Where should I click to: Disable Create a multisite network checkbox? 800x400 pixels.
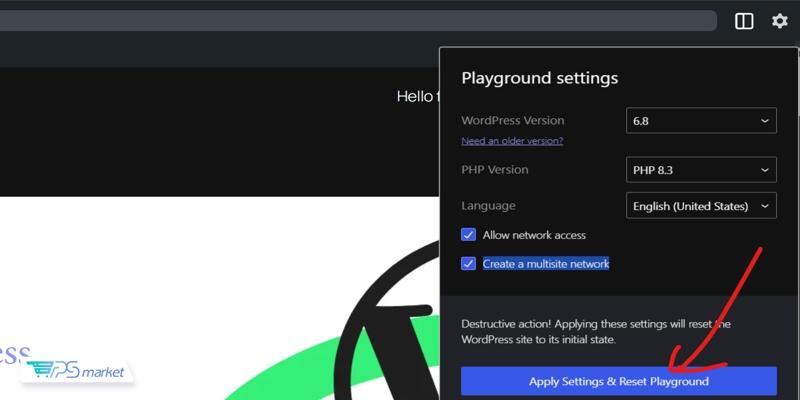click(468, 264)
